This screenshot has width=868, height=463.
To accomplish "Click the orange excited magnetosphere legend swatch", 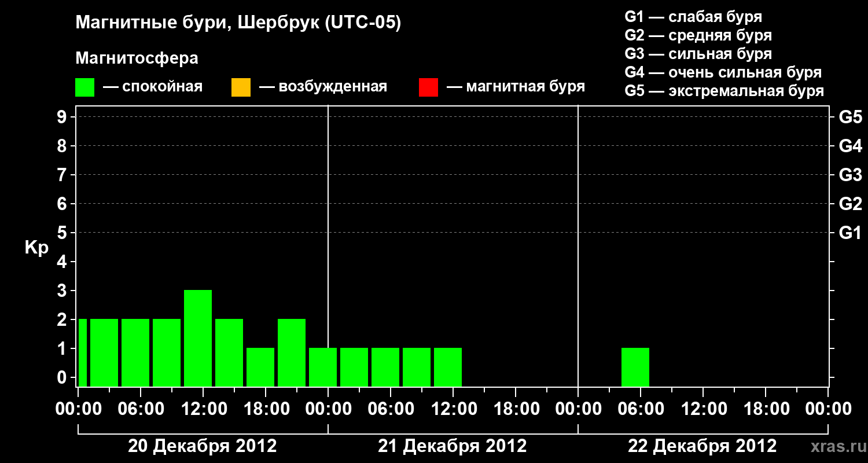I will coord(241,87).
